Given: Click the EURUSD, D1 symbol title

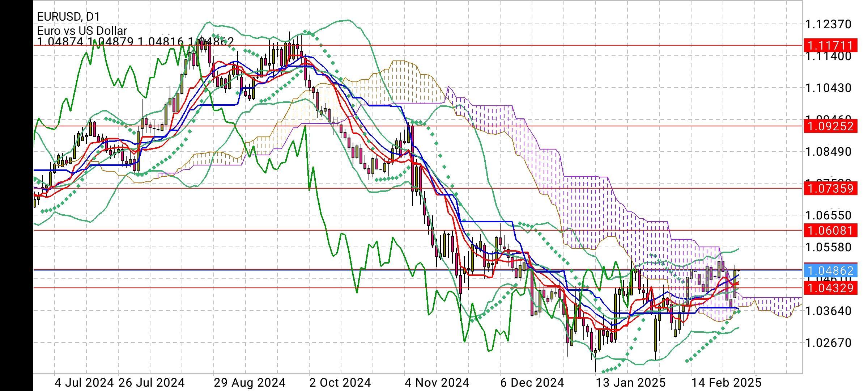Looking at the screenshot, I should pyautogui.click(x=68, y=17).
